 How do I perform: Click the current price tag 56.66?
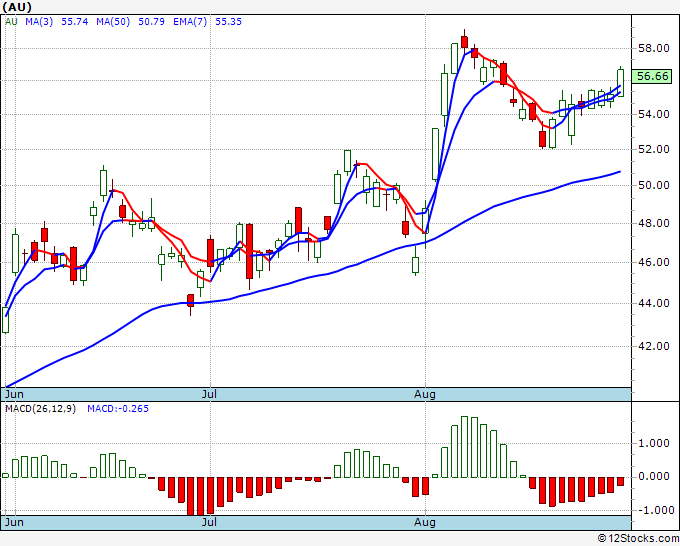(x=653, y=76)
